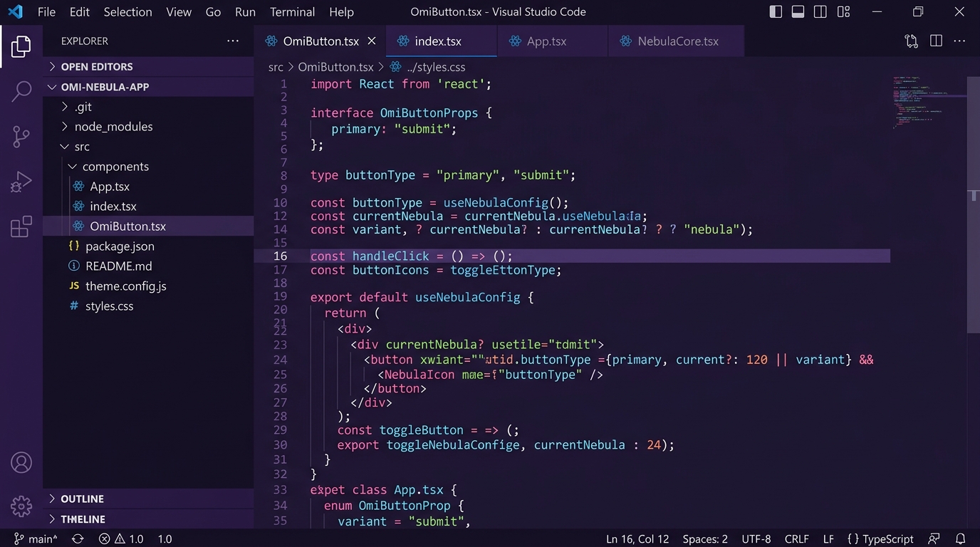Open the Terminal menu

pyautogui.click(x=292, y=12)
